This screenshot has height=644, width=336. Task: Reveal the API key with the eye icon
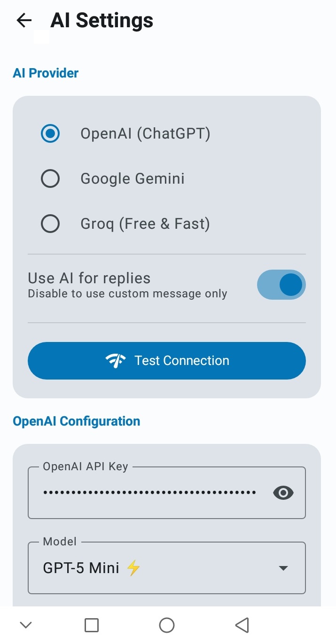click(282, 493)
